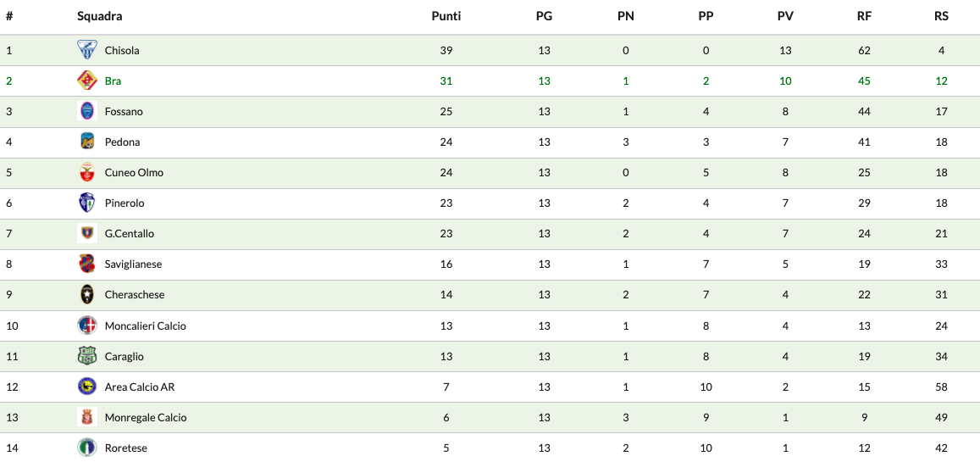
Task: Sort table by Punti column header
Action: tap(446, 16)
